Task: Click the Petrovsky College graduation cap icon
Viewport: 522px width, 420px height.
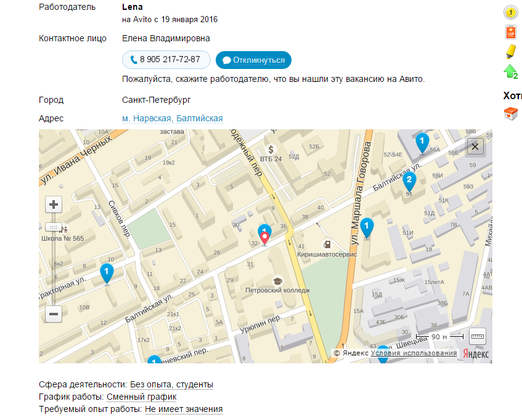Action: pos(277,280)
